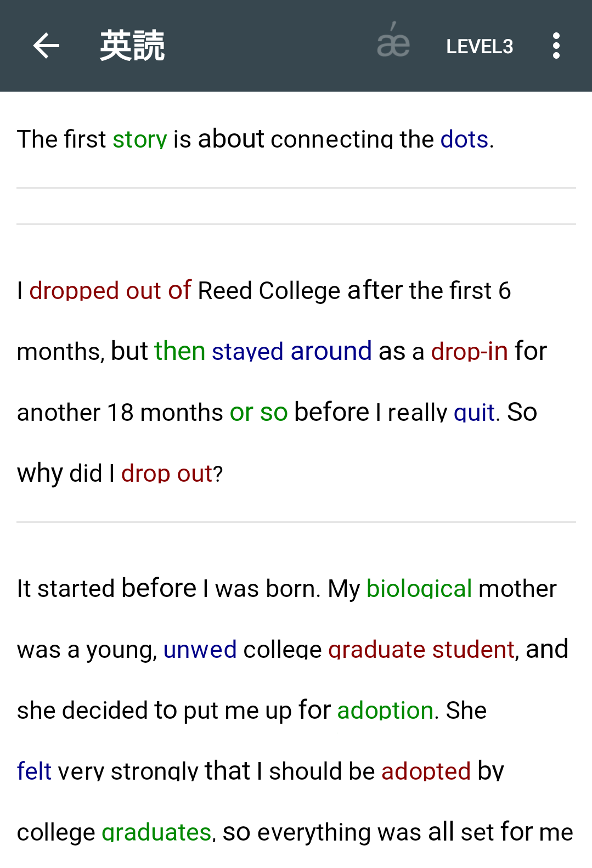Tap the green word 'then'

(x=180, y=351)
